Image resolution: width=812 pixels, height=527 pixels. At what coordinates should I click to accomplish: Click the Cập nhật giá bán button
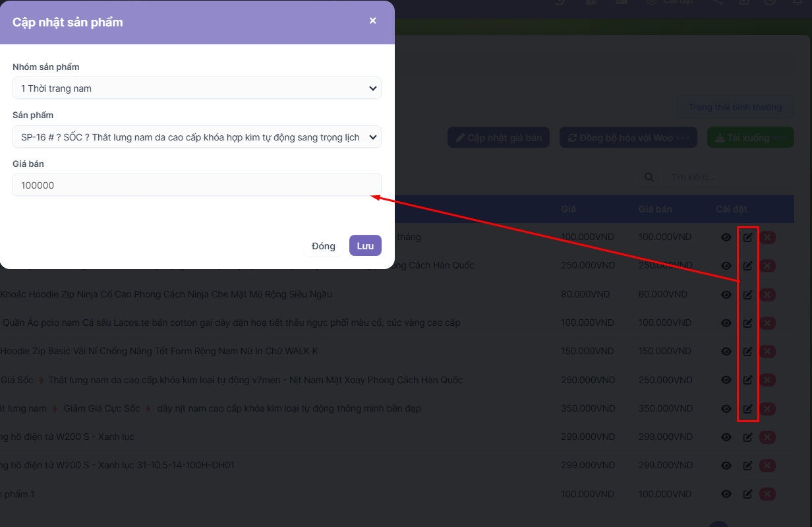tap(498, 138)
